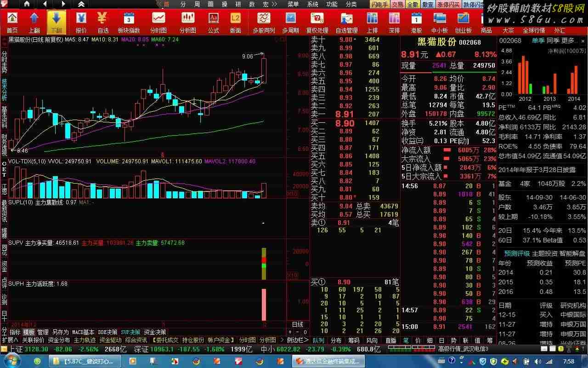Open the 上排 Shanghai ranking icon
Screen dimensions: 588x368
pos(372,22)
